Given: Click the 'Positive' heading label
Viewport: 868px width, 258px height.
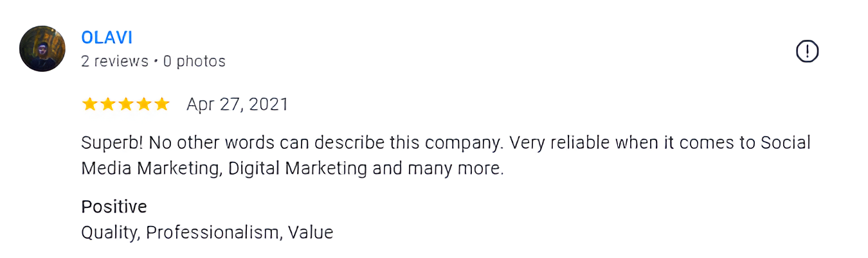Looking at the screenshot, I should click(x=114, y=207).
